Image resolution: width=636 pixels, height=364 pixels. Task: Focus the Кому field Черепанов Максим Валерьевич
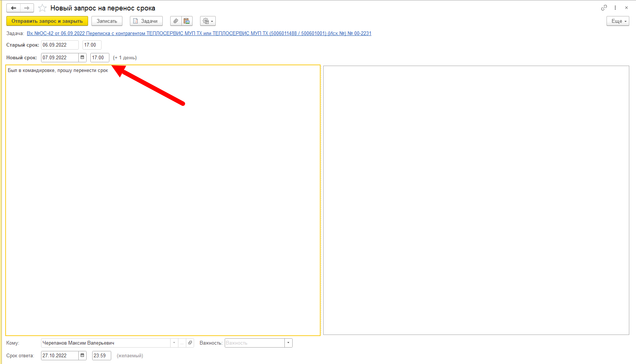[106, 343]
